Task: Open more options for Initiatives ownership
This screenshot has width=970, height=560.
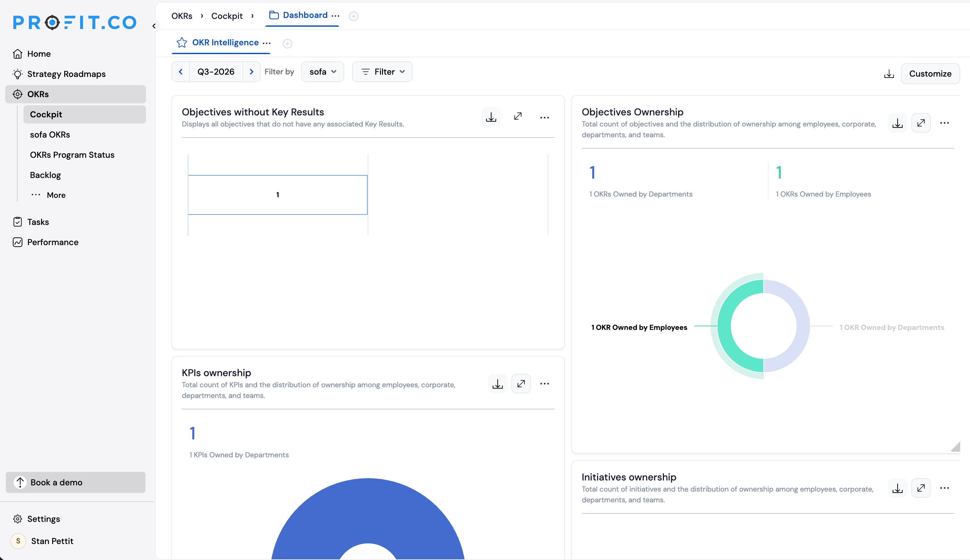Action: pyautogui.click(x=945, y=488)
